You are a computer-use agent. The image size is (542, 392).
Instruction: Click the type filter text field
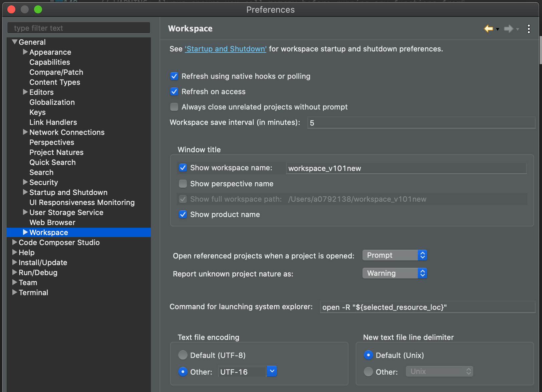click(x=79, y=28)
